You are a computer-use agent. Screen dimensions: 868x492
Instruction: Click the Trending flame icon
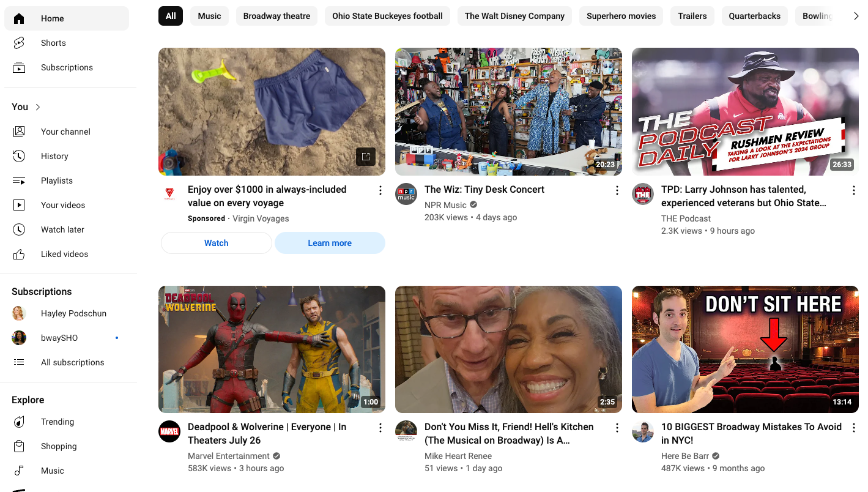(x=19, y=422)
